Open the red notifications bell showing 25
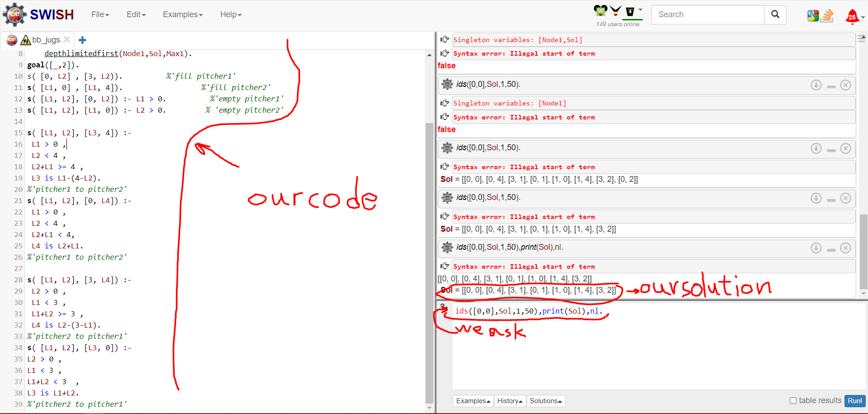The width and height of the screenshot is (868, 414). pyautogui.click(x=852, y=16)
